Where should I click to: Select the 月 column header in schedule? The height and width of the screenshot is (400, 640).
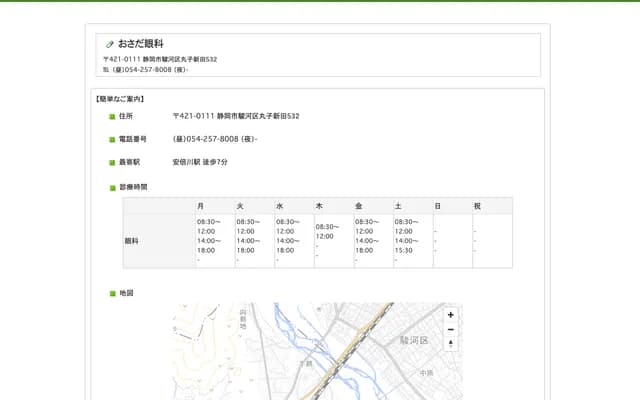(x=201, y=206)
